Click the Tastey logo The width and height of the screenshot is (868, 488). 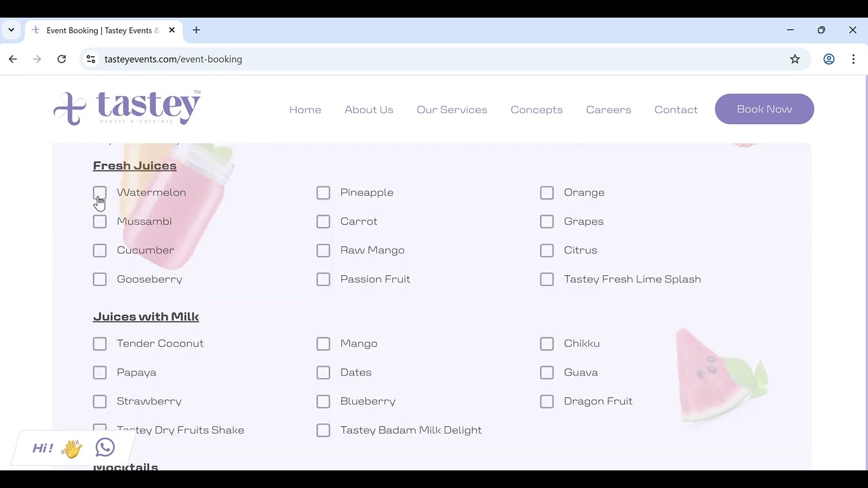pyautogui.click(x=127, y=107)
